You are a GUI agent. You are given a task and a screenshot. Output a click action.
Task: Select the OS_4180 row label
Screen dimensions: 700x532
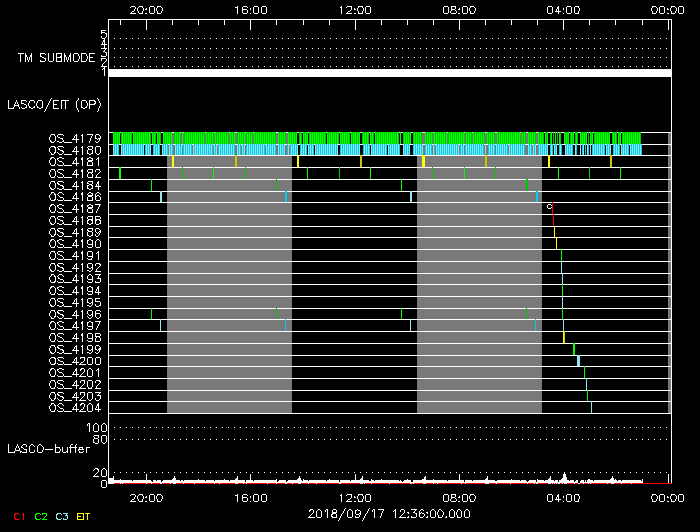tap(74, 150)
